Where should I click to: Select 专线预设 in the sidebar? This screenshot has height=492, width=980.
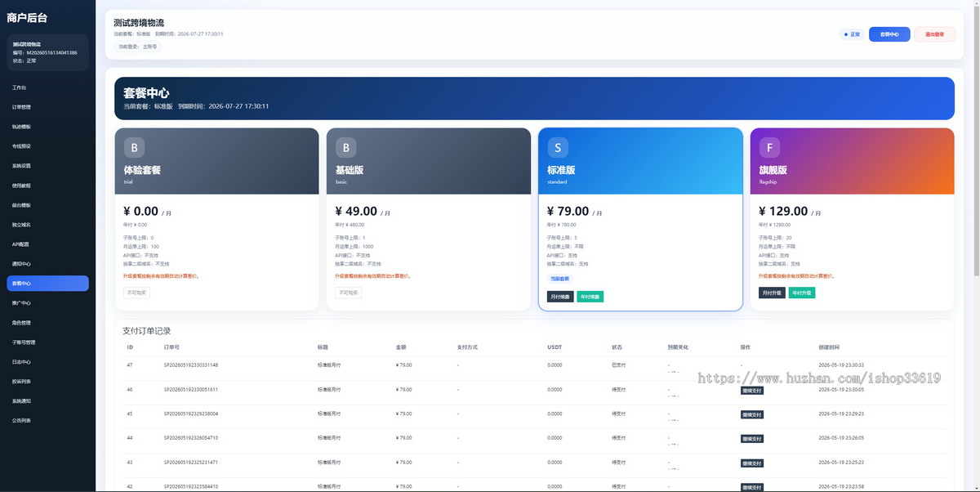47,146
